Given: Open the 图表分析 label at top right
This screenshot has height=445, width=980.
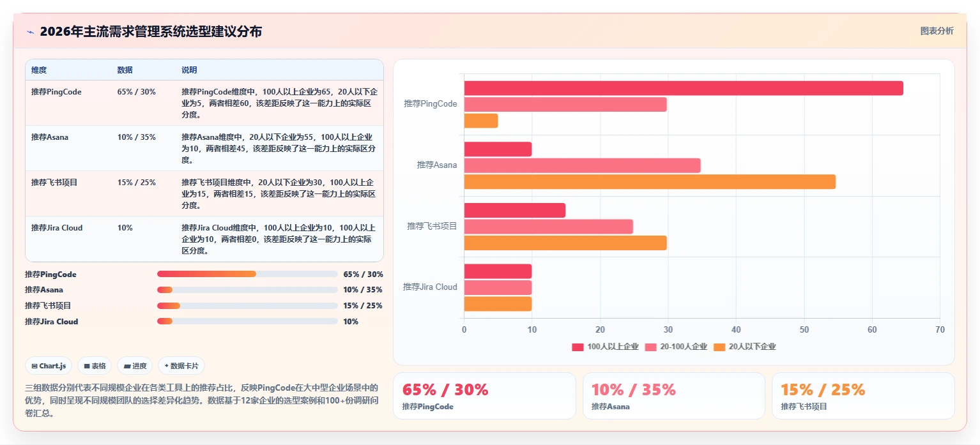Looking at the screenshot, I should click(937, 31).
